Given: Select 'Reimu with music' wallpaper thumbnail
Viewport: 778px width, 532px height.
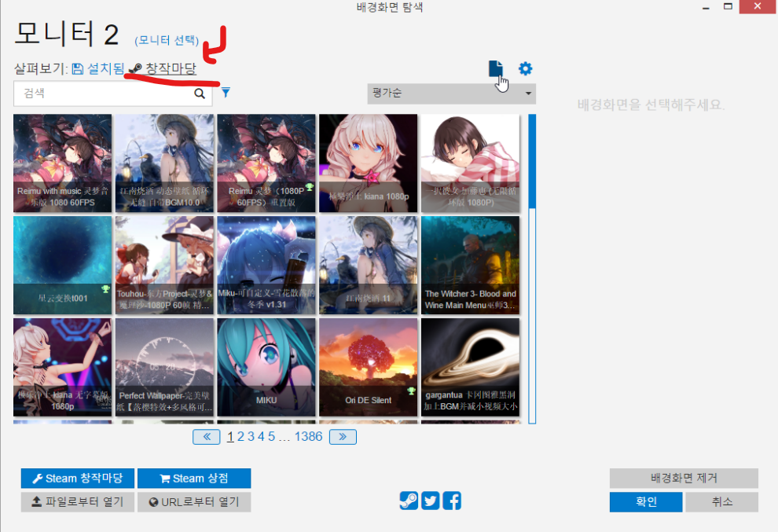Looking at the screenshot, I should (x=63, y=163).
